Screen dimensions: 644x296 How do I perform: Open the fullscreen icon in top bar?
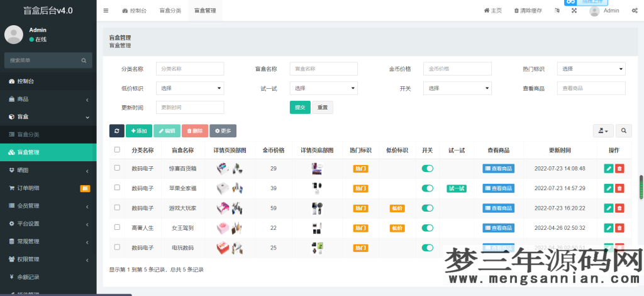pos(574,11)
